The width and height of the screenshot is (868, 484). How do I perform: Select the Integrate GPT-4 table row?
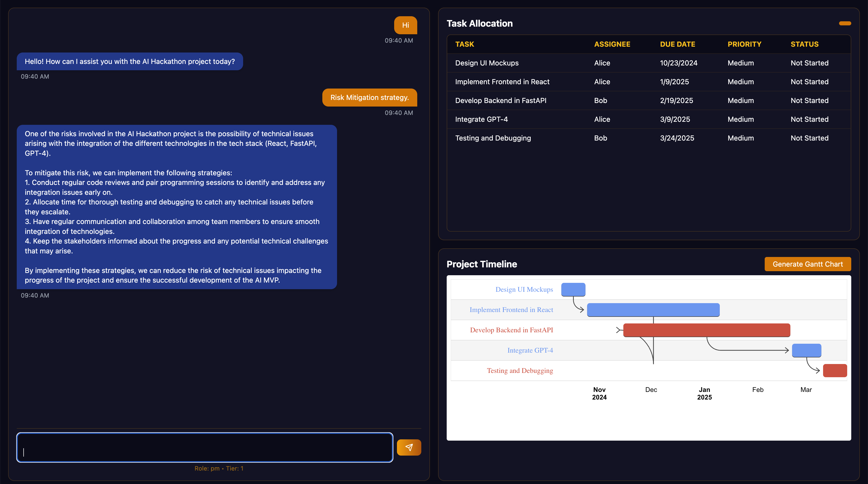pos(481,119)
